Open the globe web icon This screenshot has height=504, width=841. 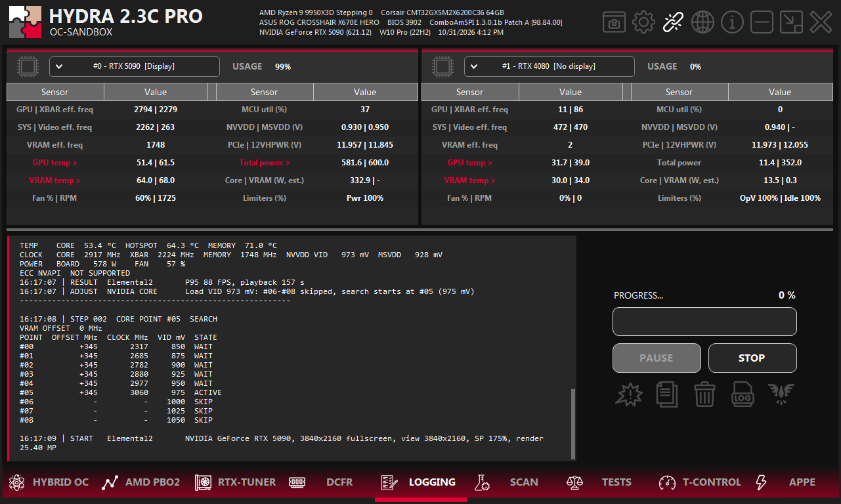click(x=702, y=22)
